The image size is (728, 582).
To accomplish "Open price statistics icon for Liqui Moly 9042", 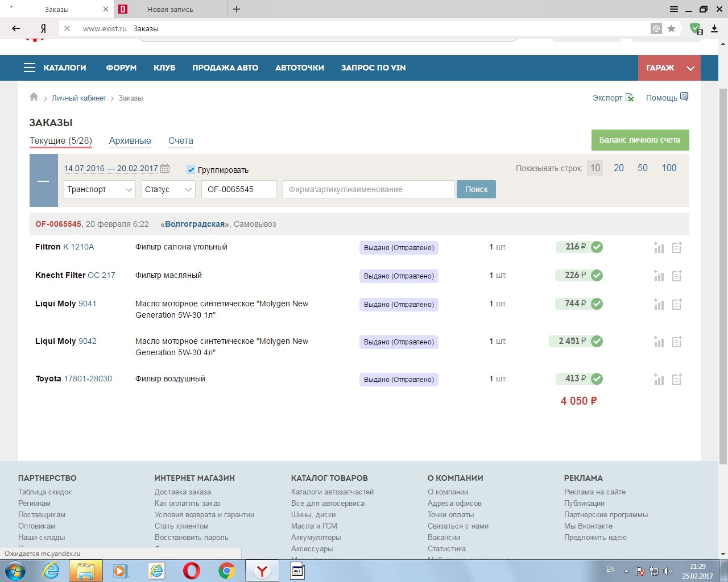I will click(659, 342).
